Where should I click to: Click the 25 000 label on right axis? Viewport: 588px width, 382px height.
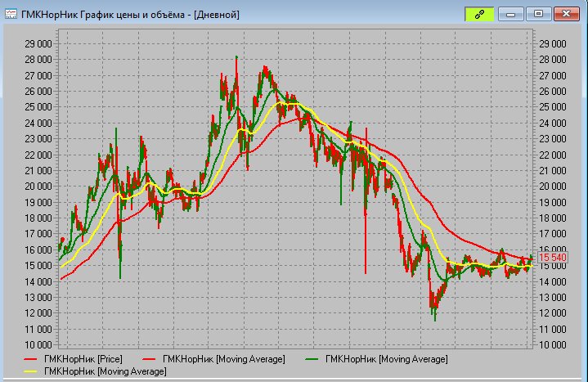pyautogui.click(x=552, y=107)
